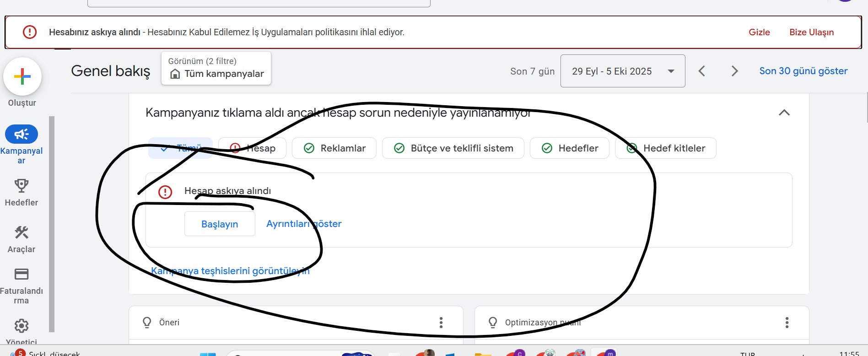868x356 pixels.
Task: Collapse the campaign diagnostics card chevron
Action: (x=784, y=113)
